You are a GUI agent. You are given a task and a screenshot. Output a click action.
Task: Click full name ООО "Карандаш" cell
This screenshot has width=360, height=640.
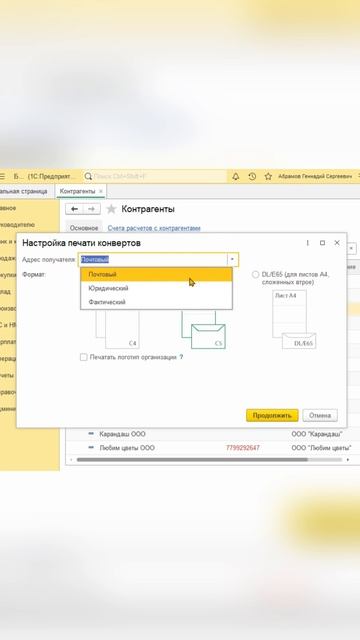[317, 434]
